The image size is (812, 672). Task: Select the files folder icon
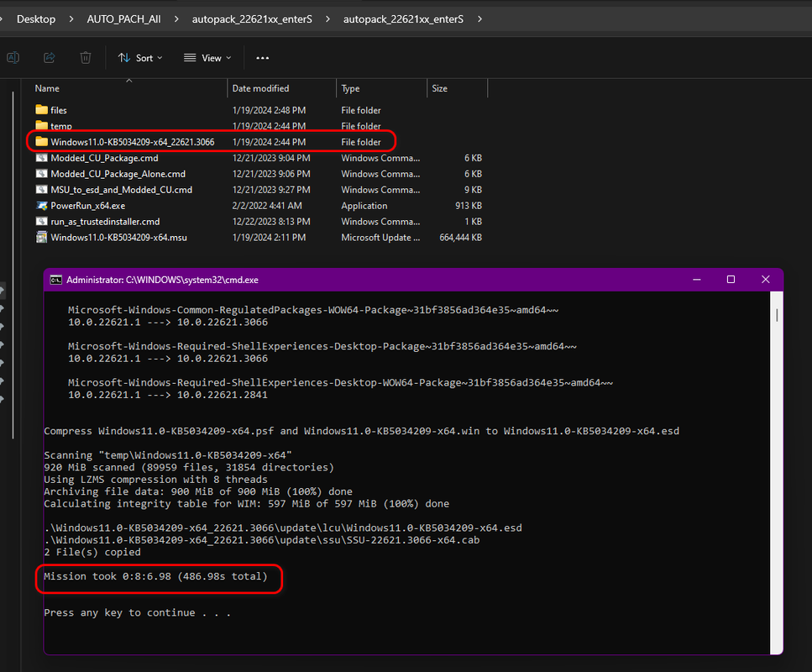click(42, 110)
